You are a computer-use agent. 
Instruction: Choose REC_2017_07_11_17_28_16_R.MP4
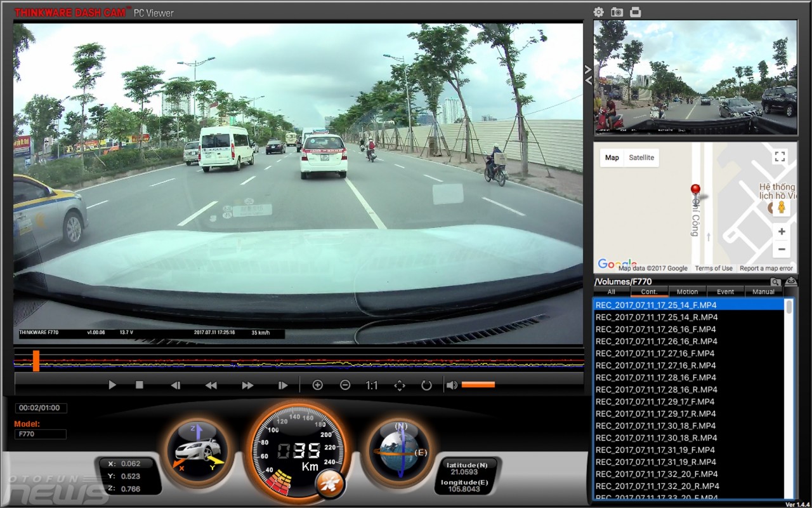click(689, 389)
